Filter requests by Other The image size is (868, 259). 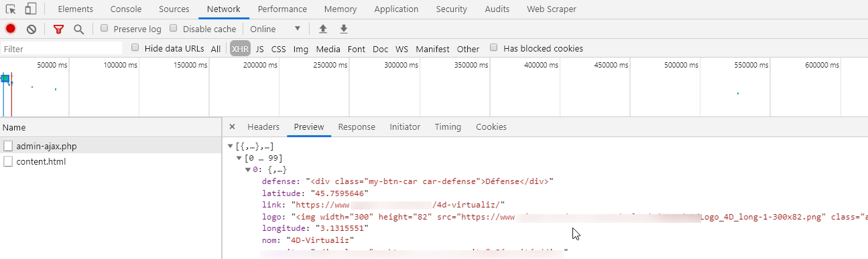[468, 49]
